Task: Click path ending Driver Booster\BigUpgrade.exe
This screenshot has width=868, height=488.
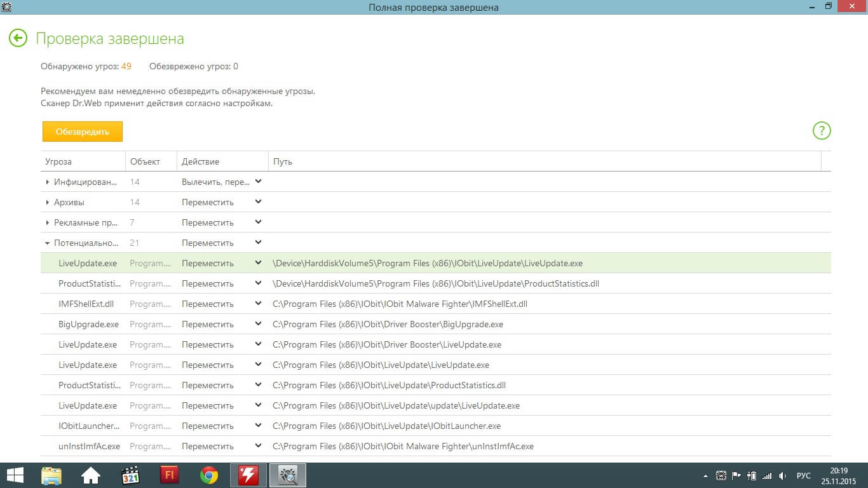Action: pyautogui.click(x=388, y=324)
